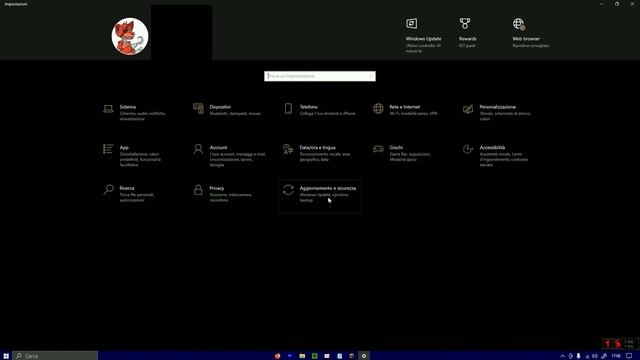
Task: Open the Rewards header shortcut
Action: 467,33
